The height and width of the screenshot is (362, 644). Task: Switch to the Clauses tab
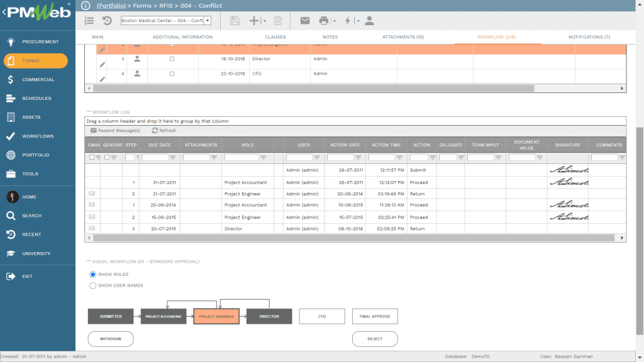coord(275,37)
